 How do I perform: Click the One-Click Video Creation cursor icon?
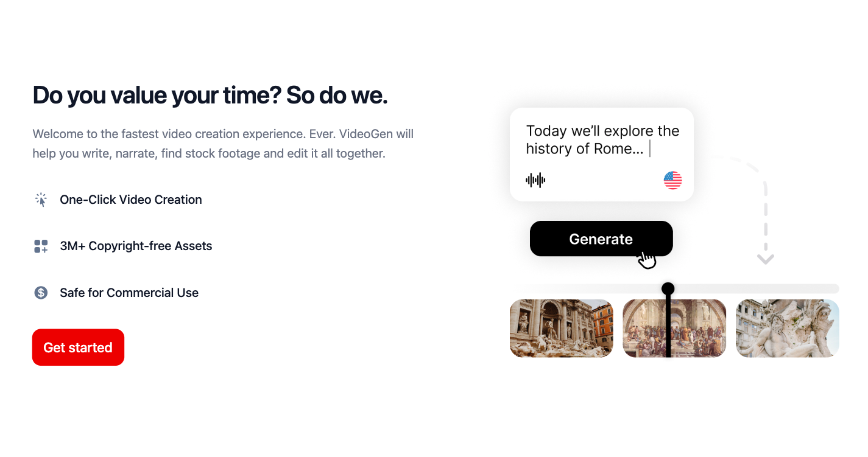(41, 200)
